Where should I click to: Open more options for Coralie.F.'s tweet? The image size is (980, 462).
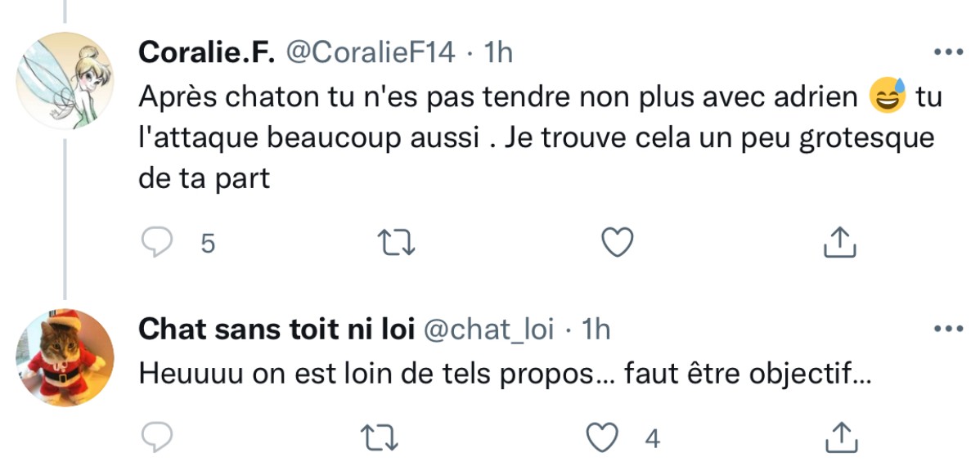coord(948,52)
